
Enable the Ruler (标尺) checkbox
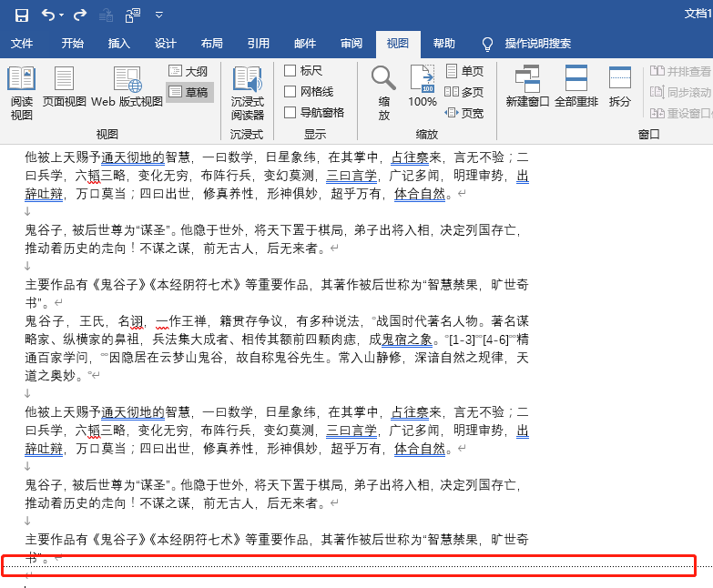290,71
